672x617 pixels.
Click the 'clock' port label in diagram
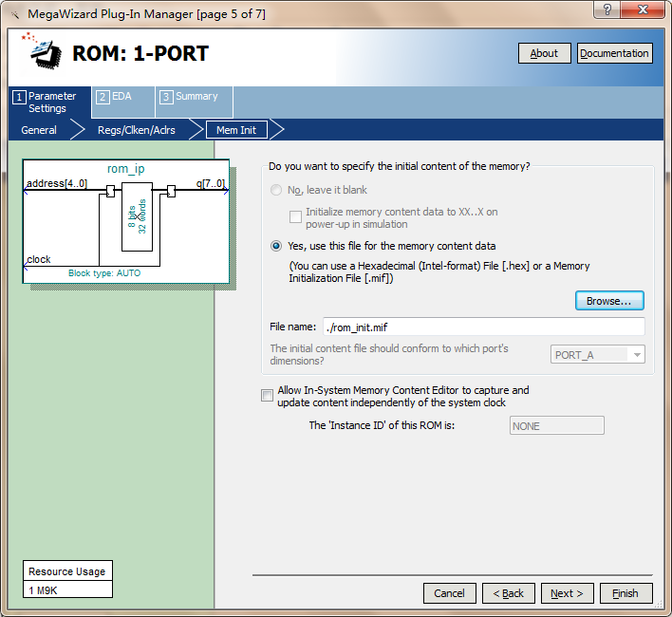(x=39, y=259)
